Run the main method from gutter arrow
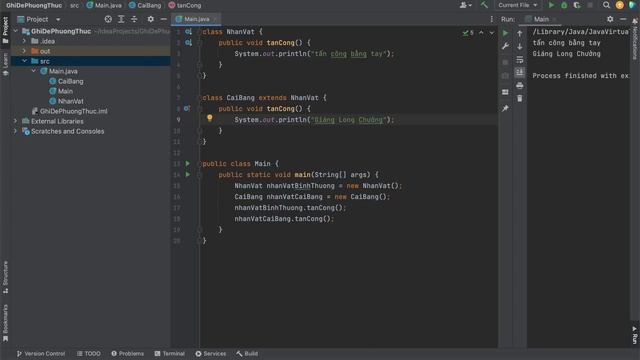The width and height of the screenshot is (640, 360). click(188, 174)
